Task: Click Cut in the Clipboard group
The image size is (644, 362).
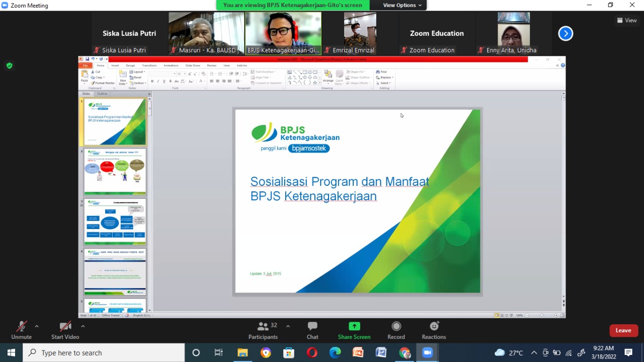Action: pyautogui.click(x=97, y=72)
